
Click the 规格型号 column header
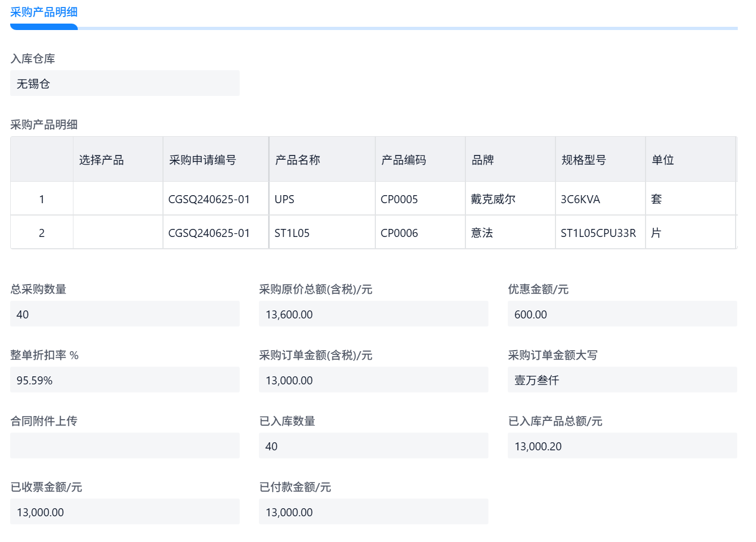[x=599, y=160]
